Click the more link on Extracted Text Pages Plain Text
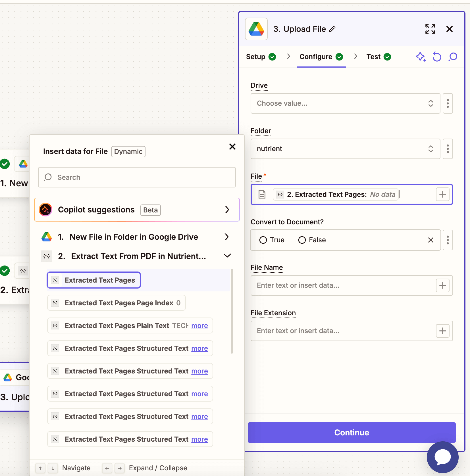 point(199,325)
